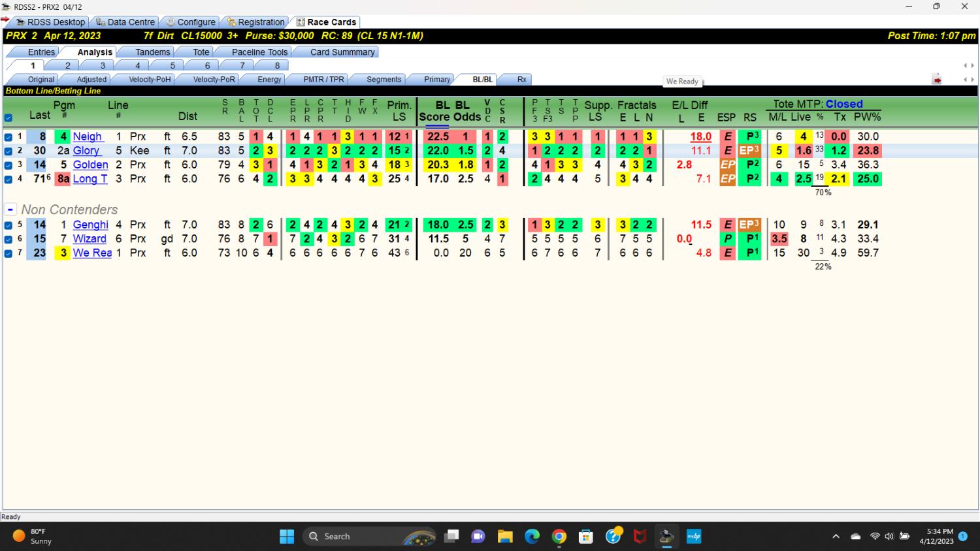Open Wi-Fi network settings in tray

click(875, 537)
